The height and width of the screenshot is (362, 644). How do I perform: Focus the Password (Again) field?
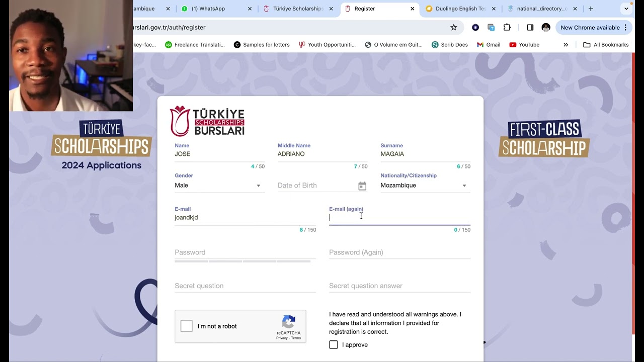pyautogui.click(x=399, y=252)
